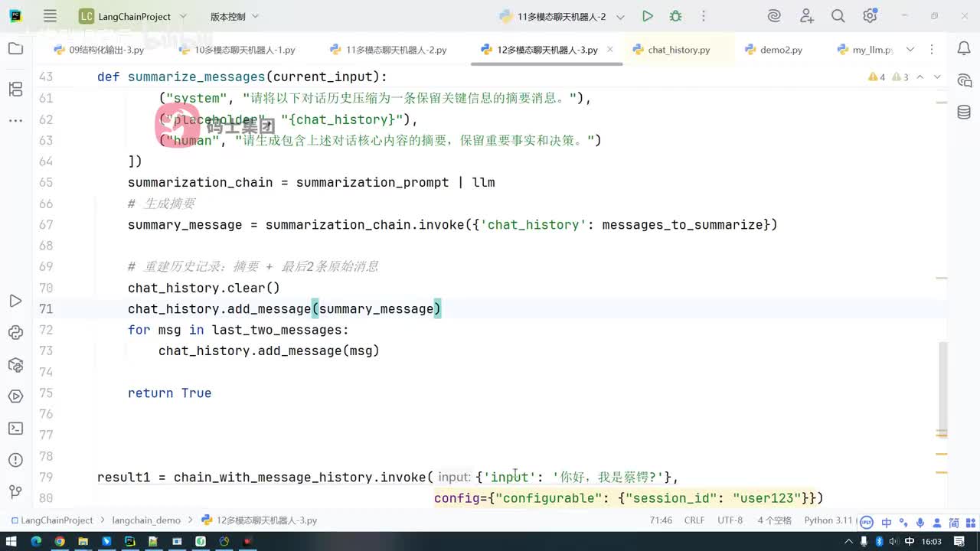Viewport: 980px width, 551px height.
Task: Open the Code With Me user icon
Action: [x=806, y=16]
